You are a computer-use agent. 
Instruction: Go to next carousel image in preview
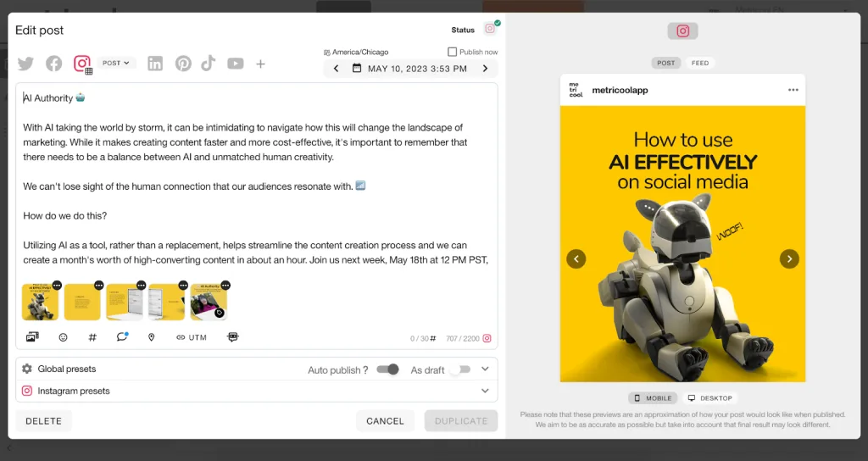point(789,259)
